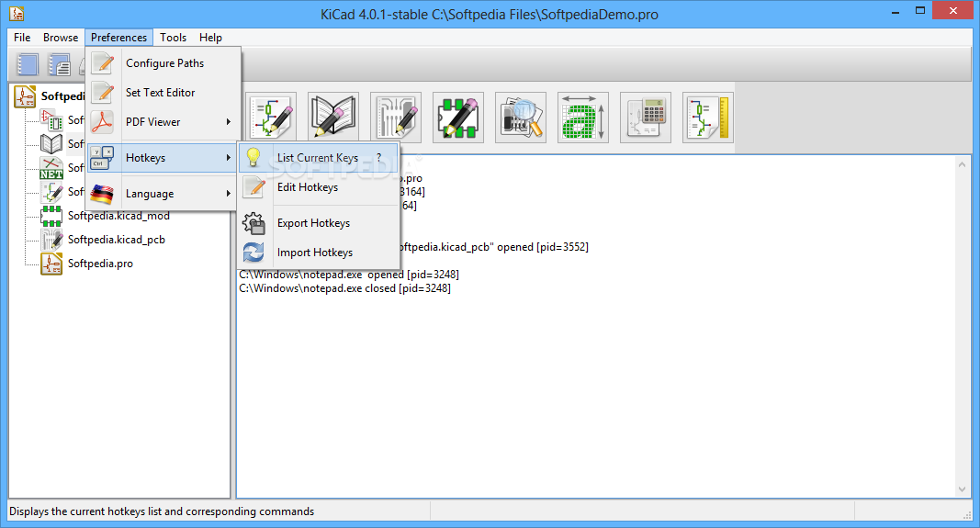Screen dimensions: 980x528
Task: Click the gear icon beside Export Hotkeys
Action: click(253, 223)
